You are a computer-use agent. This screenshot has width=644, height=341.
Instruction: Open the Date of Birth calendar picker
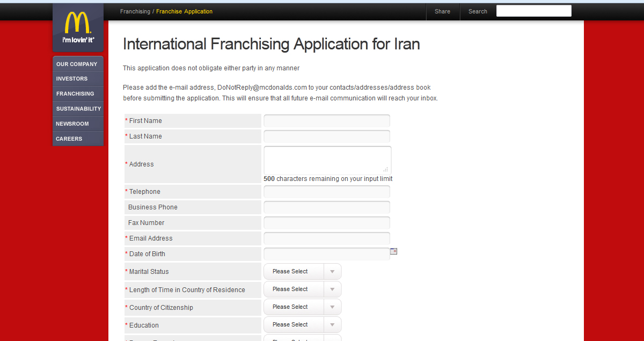point(393,251)
